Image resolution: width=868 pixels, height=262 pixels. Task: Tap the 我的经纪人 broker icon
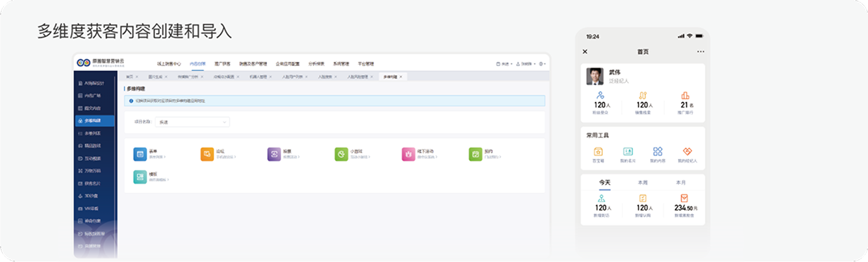tap(687, 152)
